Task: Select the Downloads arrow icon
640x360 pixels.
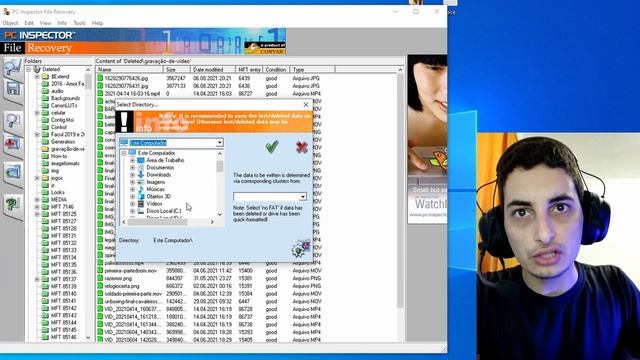Action: [141, 175]
